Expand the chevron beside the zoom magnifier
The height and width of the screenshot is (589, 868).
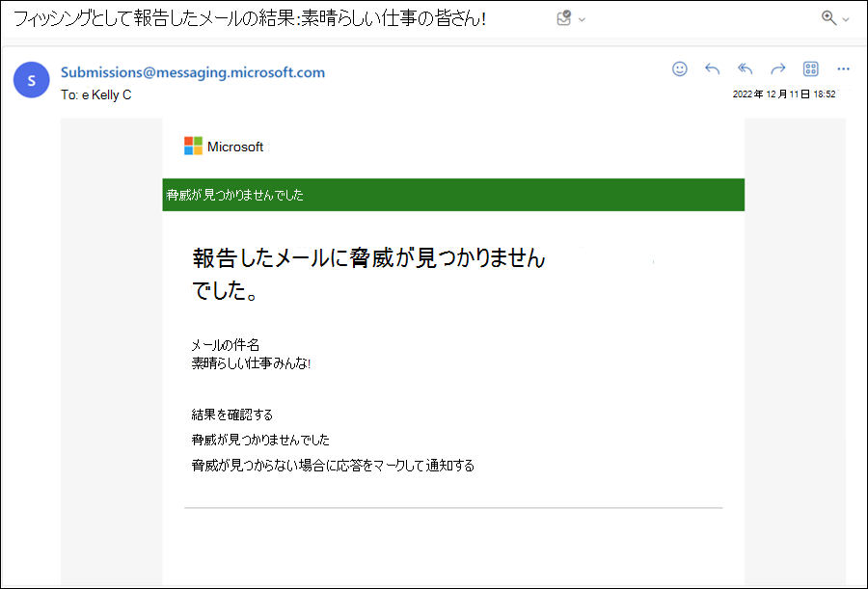coord(845,20)
